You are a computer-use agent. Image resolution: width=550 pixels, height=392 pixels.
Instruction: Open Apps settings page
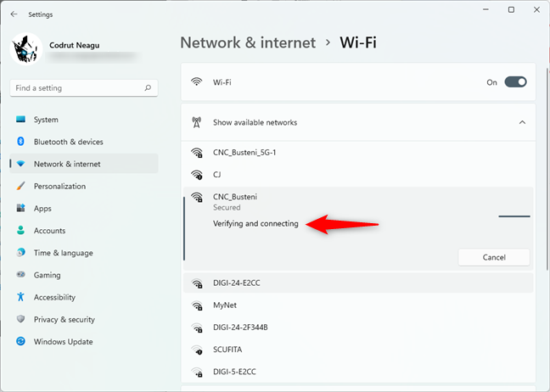click(84, 208)
